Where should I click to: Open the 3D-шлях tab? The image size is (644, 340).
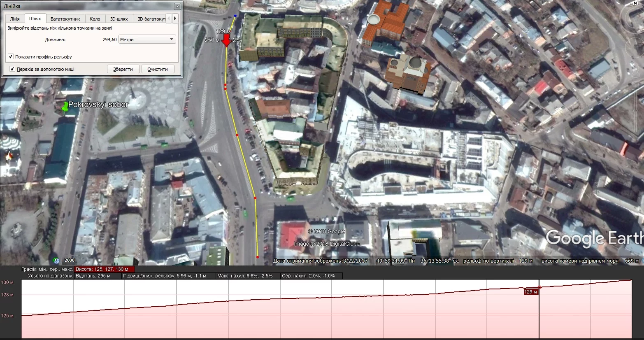[119, 19]
